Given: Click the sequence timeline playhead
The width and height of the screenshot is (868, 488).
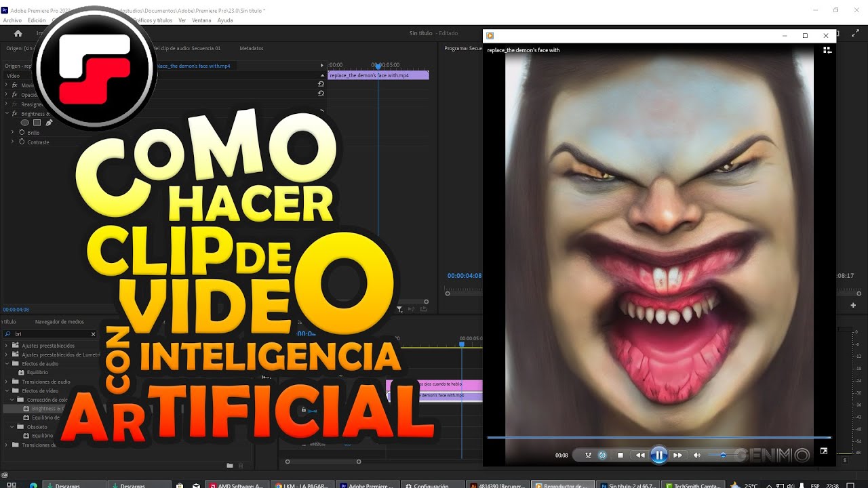Looking at the screenshot, I should pyautogui.click(x=462, y=345).
